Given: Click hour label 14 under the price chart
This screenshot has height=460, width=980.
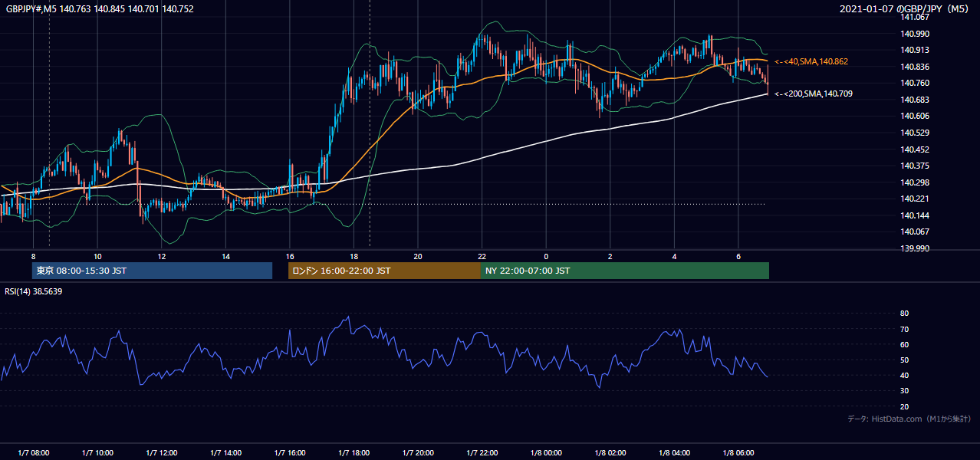Looking at the screenshot, I should [x=225, y=256].
